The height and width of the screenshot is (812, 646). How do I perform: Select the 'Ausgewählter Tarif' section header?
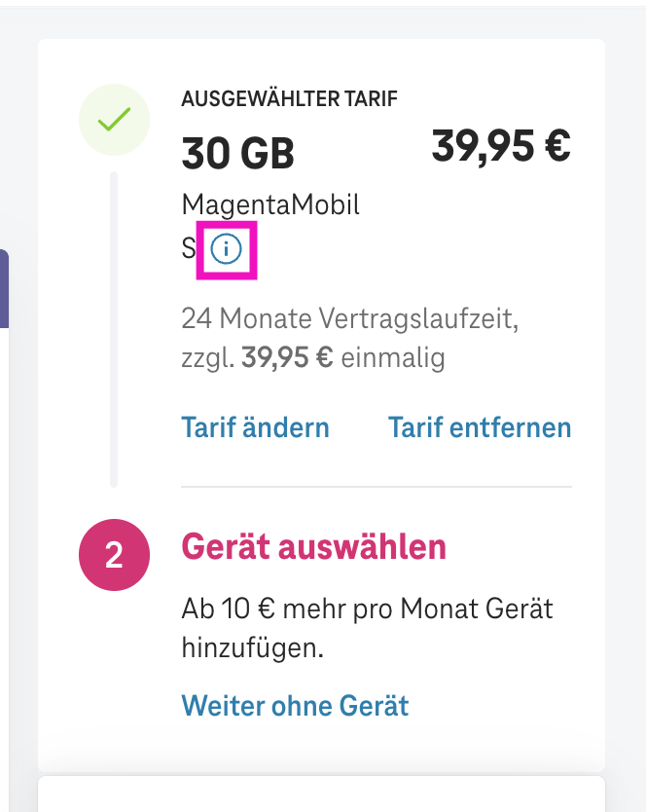pos(289,98)
